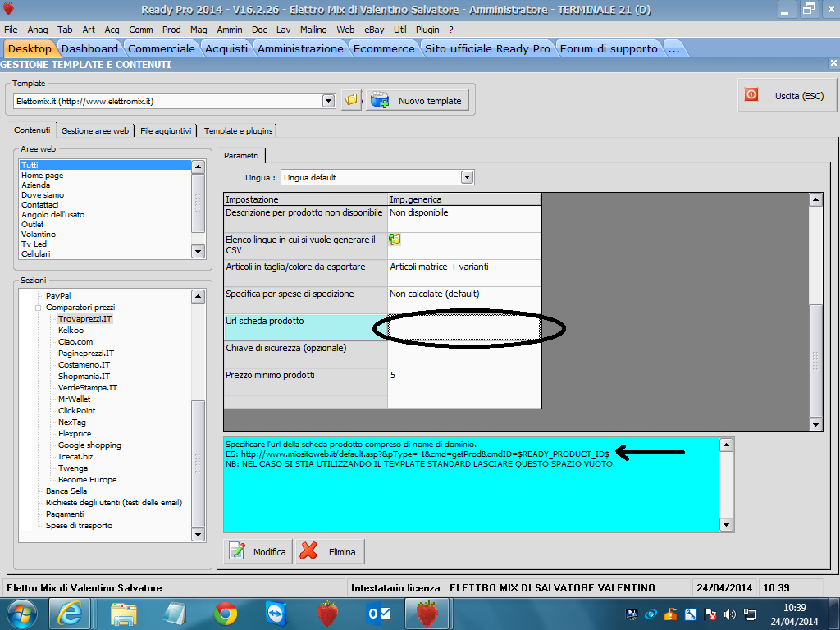Open Internet Explorer from taskbar
840x630 pixels.
[x=71, y=614]
